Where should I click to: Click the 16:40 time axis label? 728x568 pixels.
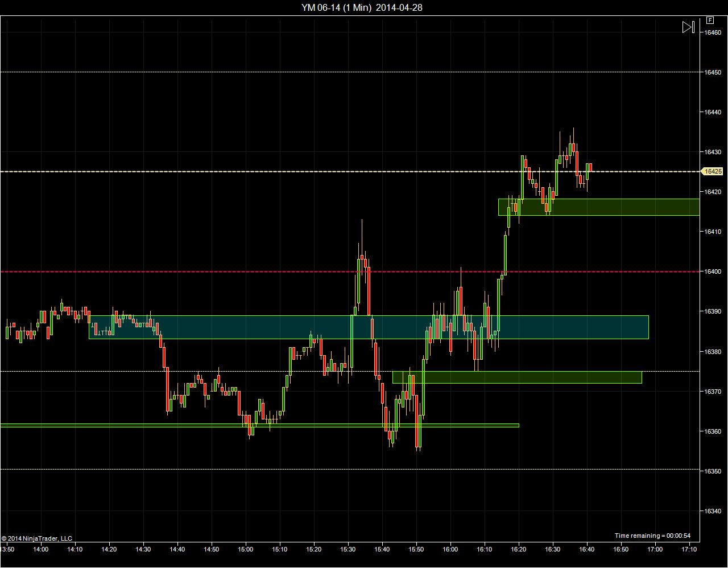pyautogui.click(x=587, y=549)
